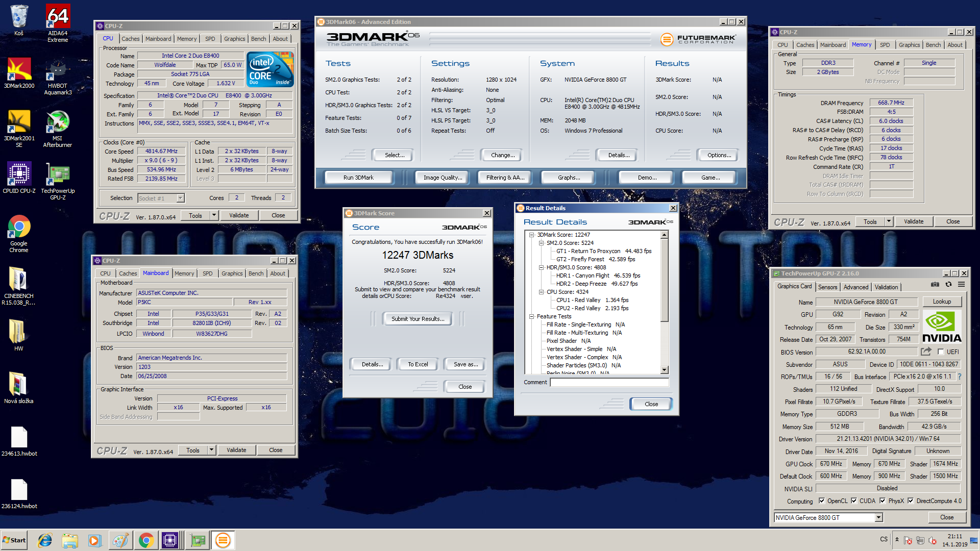Open CINEBENCH R15 folder icon

pyautogui.click(x=19, y=287)
